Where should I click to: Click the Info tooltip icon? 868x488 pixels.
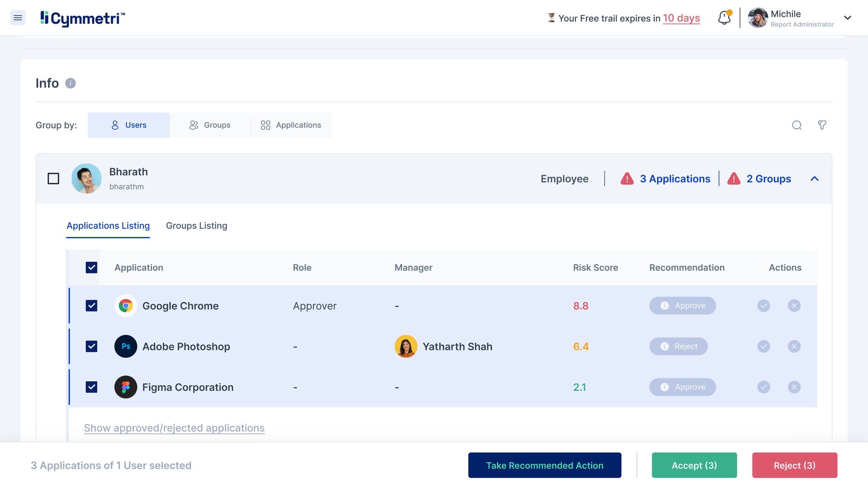[70, 83]
